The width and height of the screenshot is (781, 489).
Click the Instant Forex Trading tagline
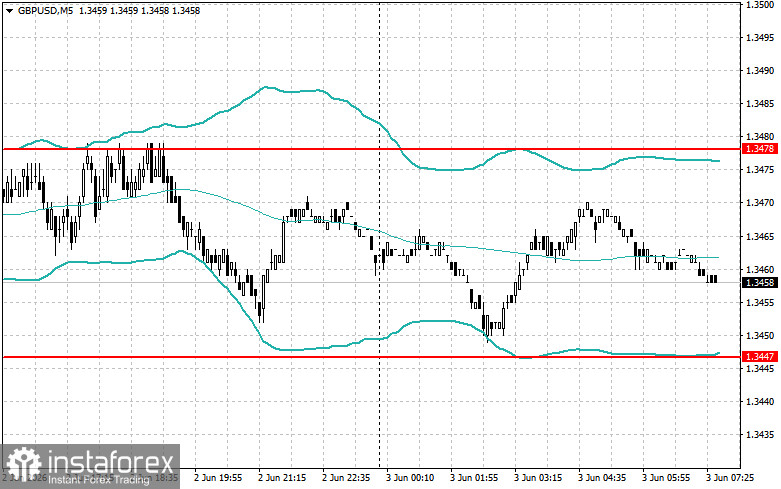[99, 480]
